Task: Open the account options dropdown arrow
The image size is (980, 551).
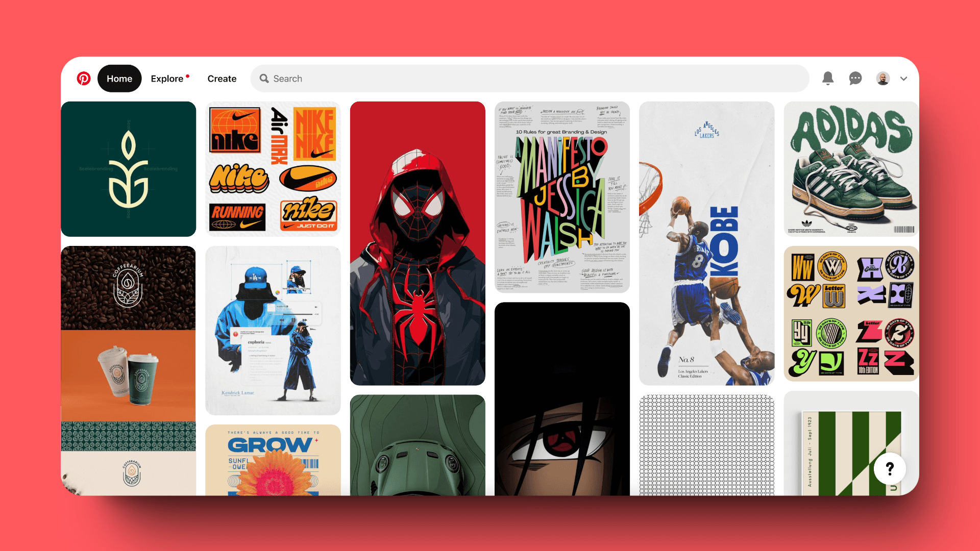Action: coord(908,79)
